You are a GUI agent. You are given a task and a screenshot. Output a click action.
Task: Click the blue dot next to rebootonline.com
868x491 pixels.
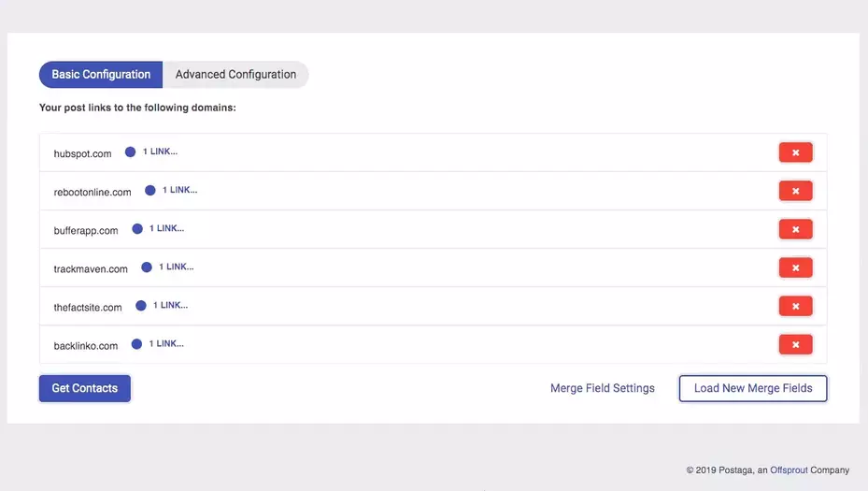tap(150, 190)
